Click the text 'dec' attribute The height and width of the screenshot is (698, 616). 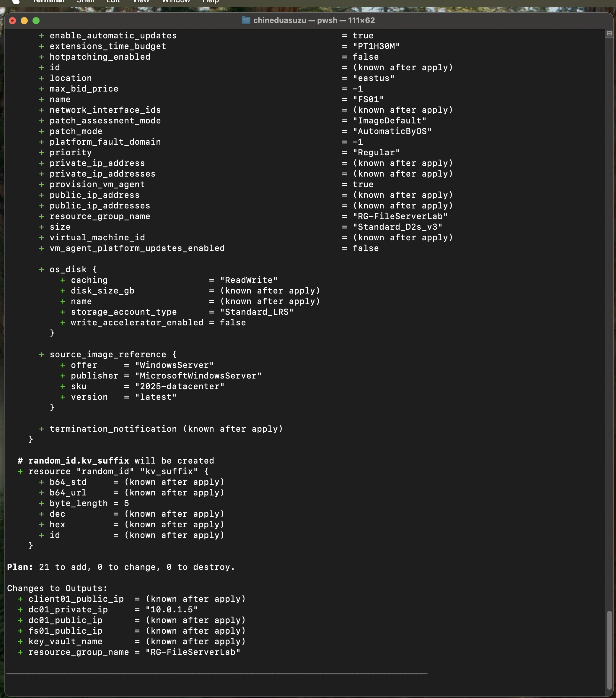click(x=57, y=513)
